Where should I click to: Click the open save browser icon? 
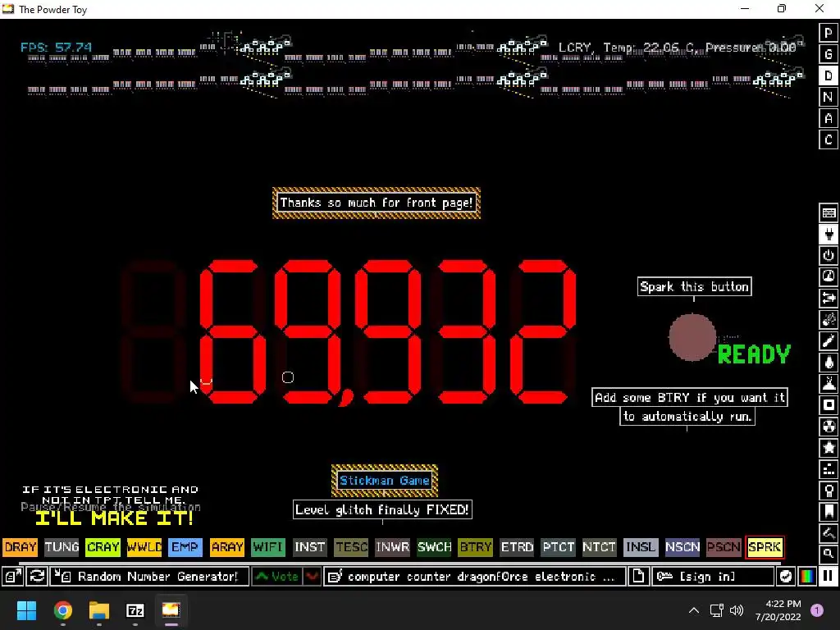click(12, 577)
